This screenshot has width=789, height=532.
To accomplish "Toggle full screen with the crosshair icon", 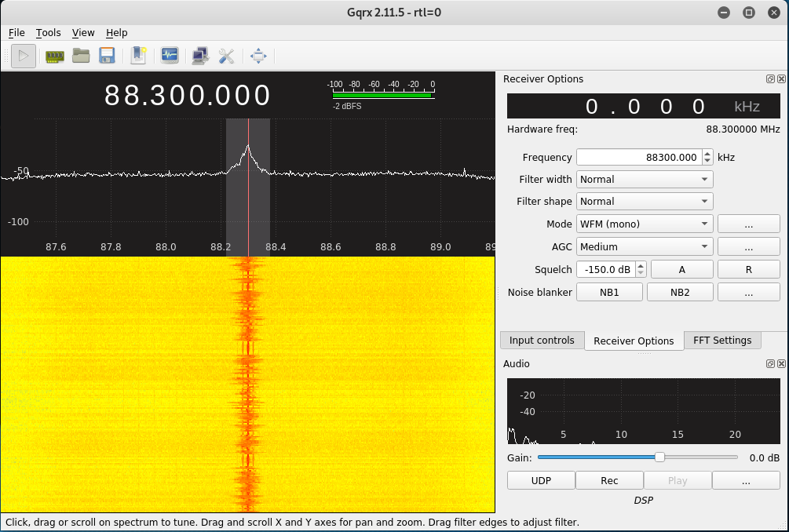I will [259, 55].
